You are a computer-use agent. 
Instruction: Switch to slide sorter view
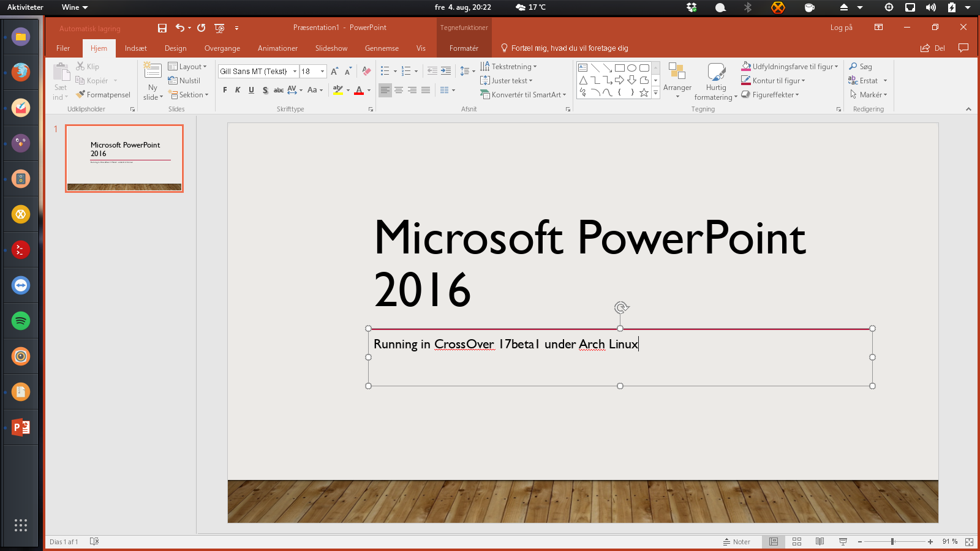click(x=797, y=542)
